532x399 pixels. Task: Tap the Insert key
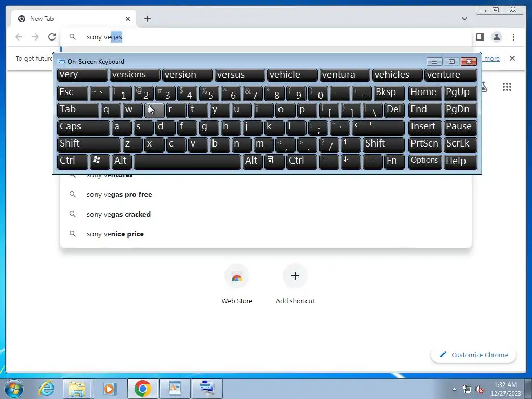click(x=425, y=128)
